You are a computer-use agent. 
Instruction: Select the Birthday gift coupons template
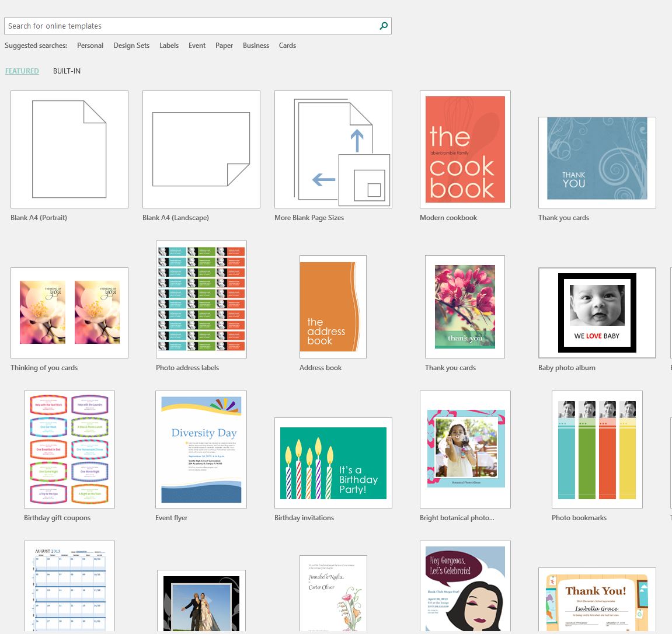(69, 448)
